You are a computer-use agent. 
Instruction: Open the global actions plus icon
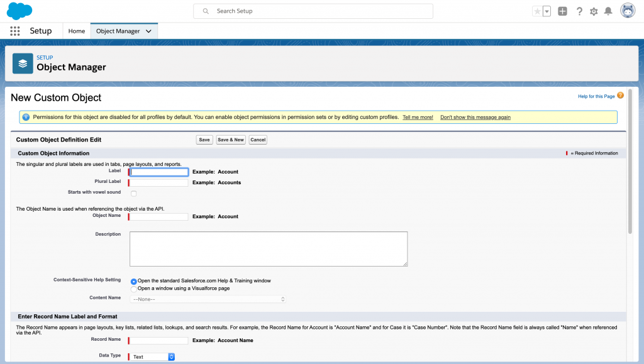562,11
